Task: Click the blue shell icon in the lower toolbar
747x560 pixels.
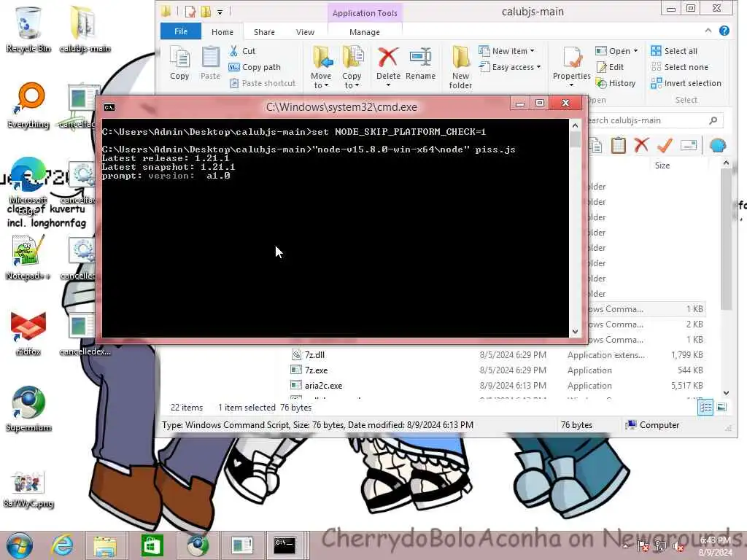Action: [x=718, y=145]
